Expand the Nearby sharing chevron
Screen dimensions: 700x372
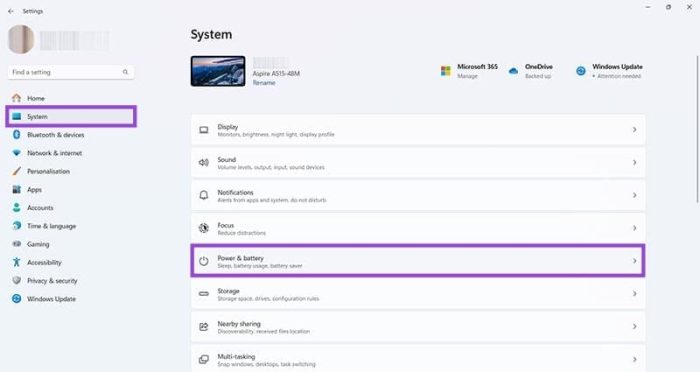click(x=634, y=326)
